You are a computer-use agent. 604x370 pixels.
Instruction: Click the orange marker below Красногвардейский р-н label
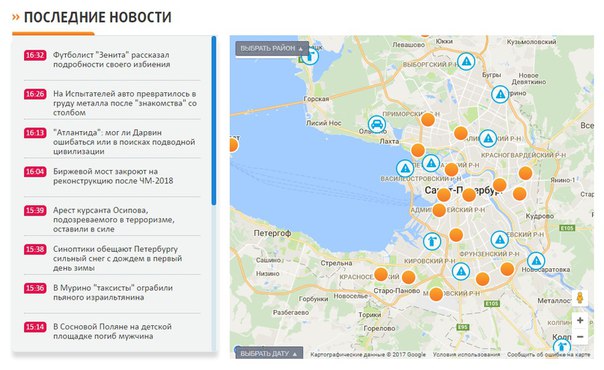525,173
